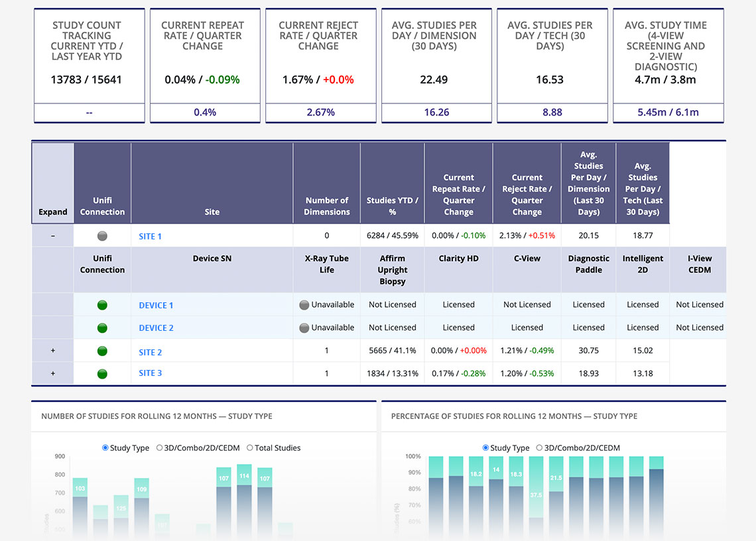The image size is (756, 541).
Task: Expand the Site 2 row
Action: 53,351
